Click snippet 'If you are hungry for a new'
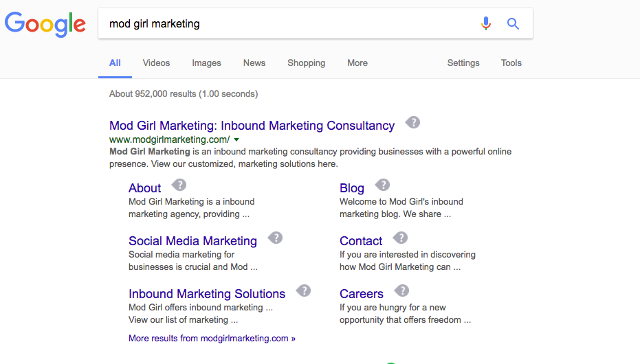 pyautogui.click(x=393, y=308)
